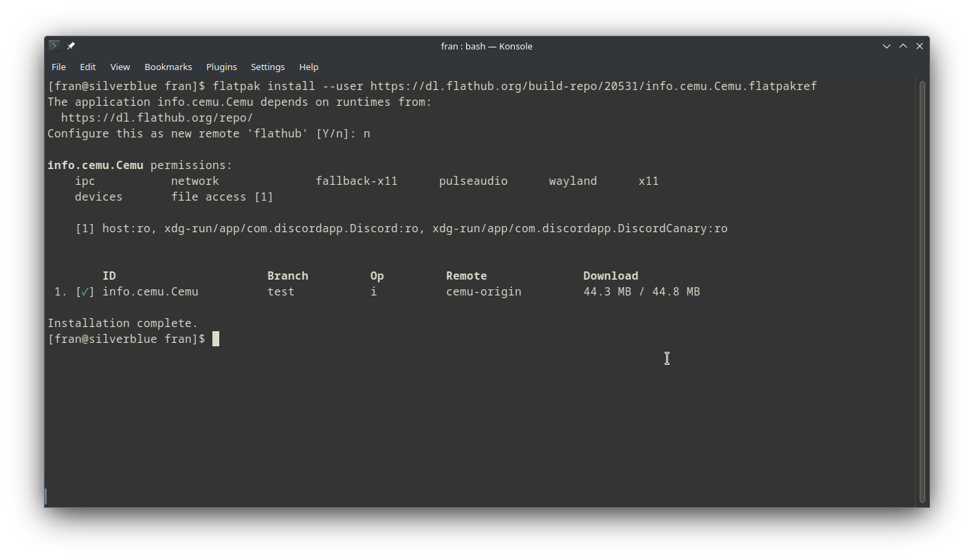The image size is (974, 560).
Task: Click the green checkmark beside info.cemu.Cemu
Action: pyautogui.click(x=85, y=291)
